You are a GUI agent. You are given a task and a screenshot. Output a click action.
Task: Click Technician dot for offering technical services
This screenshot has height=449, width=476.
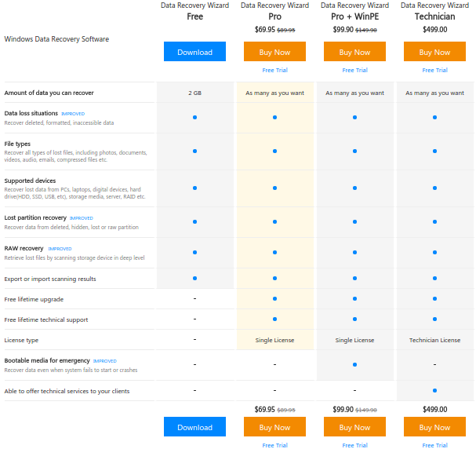pyautogui.click(x=434, y=390)
